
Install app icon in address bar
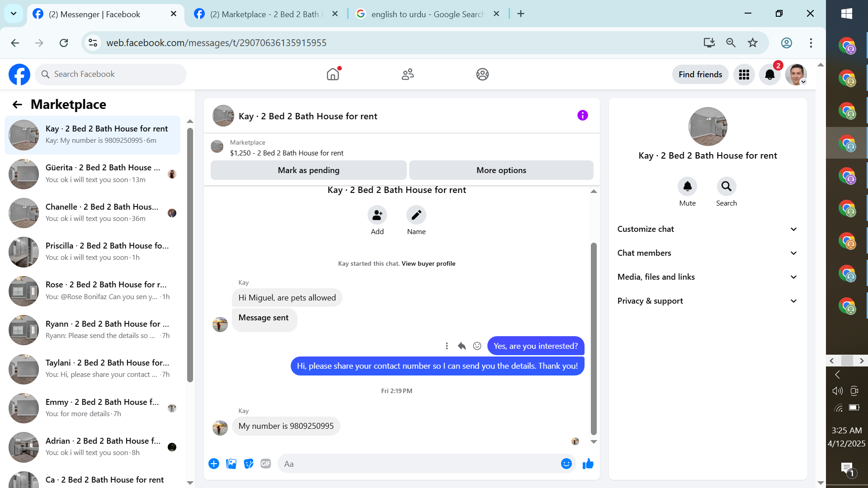pos(709,43)
